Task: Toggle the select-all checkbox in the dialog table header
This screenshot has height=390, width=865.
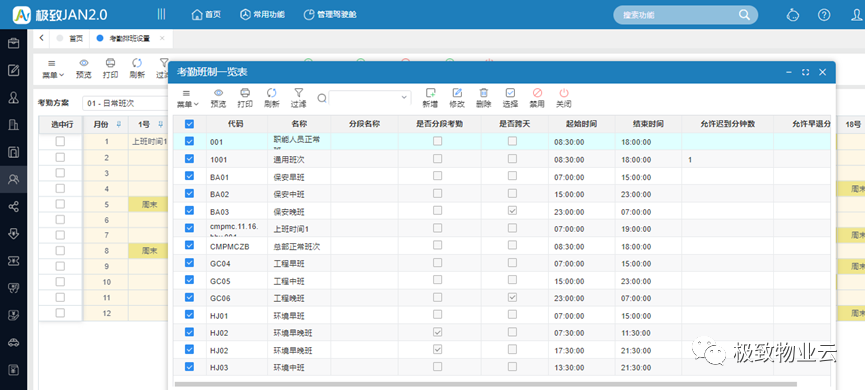Action: point(189,124)
